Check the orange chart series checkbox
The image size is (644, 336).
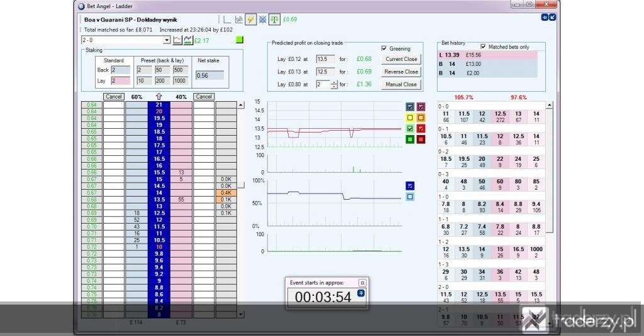pyautogui.click(x=421, y=117)
